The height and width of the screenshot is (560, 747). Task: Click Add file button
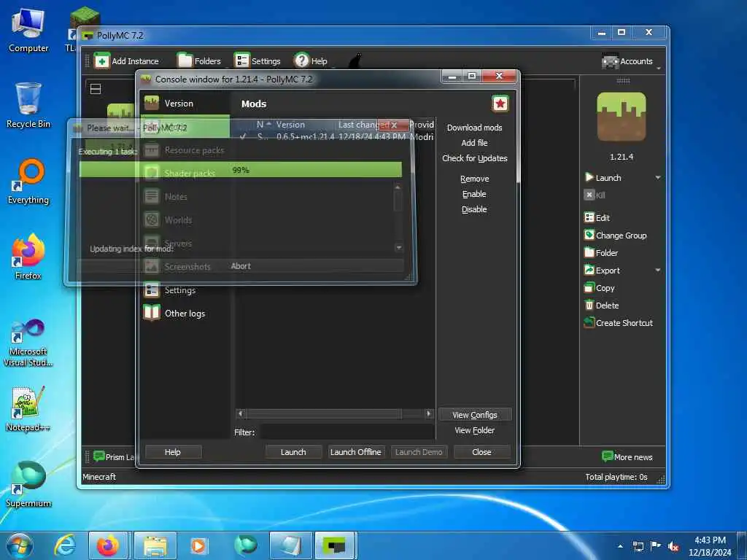(474, 143)
